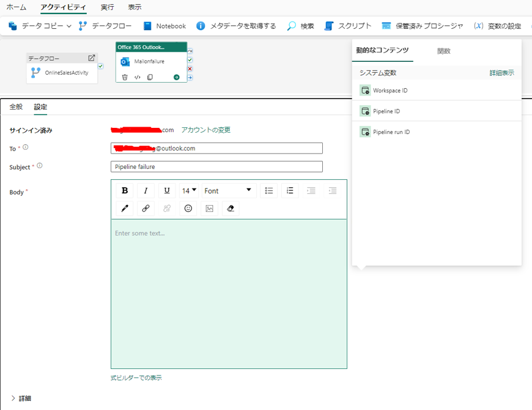Toggle underline formatting in the body editor
The image size is (532, 410).
tap(167, 190)
